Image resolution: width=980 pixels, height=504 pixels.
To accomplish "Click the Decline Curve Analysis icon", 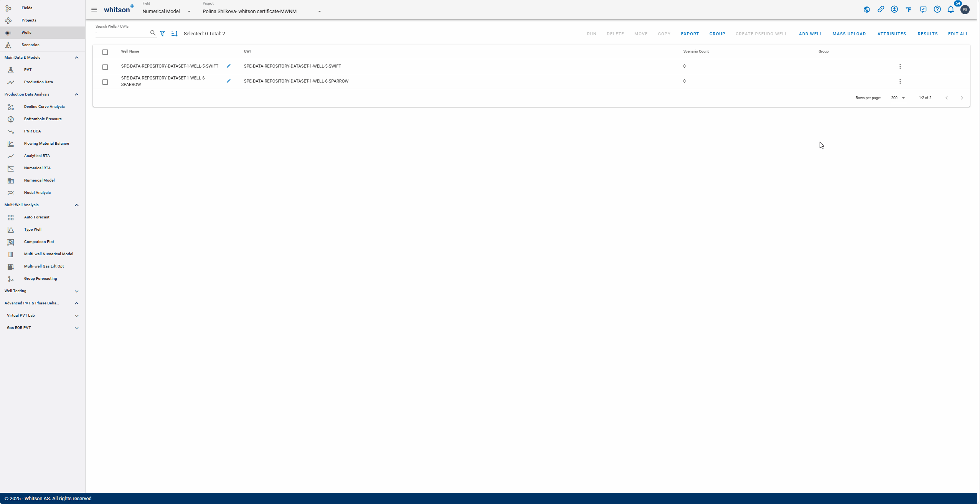I will (11, 107).
